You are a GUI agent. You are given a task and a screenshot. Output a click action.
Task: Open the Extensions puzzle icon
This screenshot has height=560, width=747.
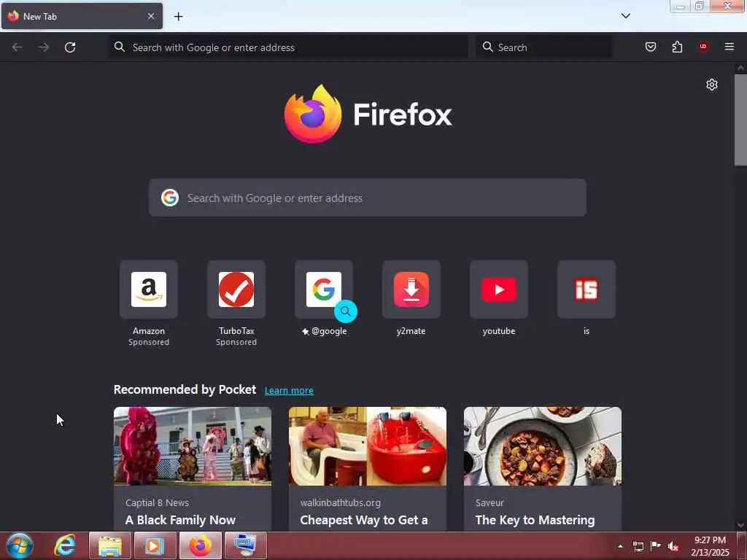(x=677, y=47)
